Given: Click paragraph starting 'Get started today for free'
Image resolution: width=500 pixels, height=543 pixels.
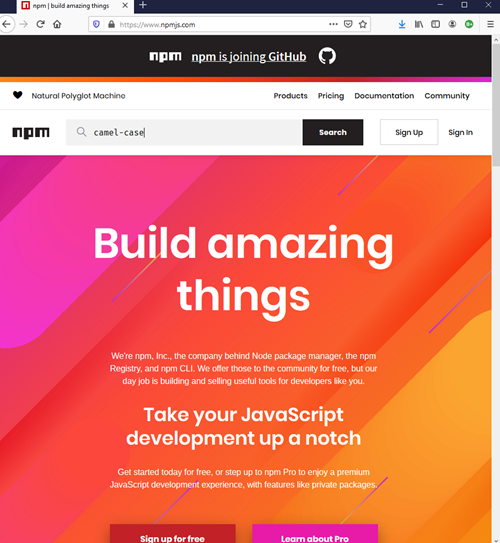Looking at the screenshot, I should pos(243,478).
